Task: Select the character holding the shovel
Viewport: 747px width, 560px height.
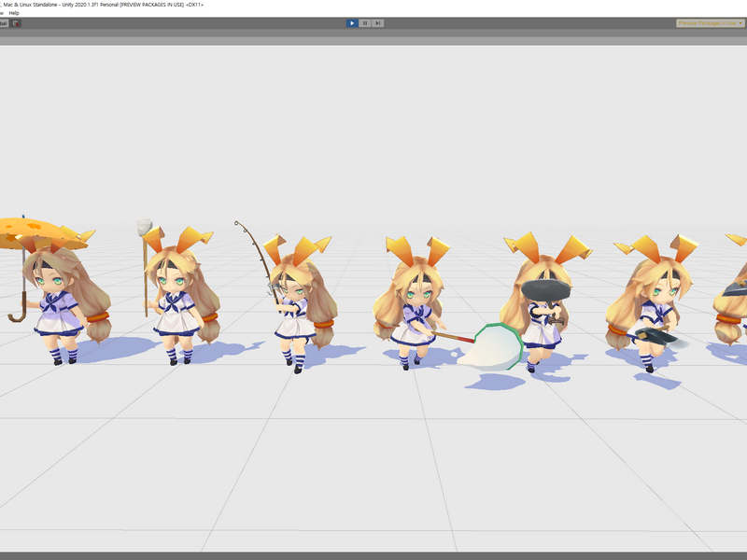Action: (653, 305)
